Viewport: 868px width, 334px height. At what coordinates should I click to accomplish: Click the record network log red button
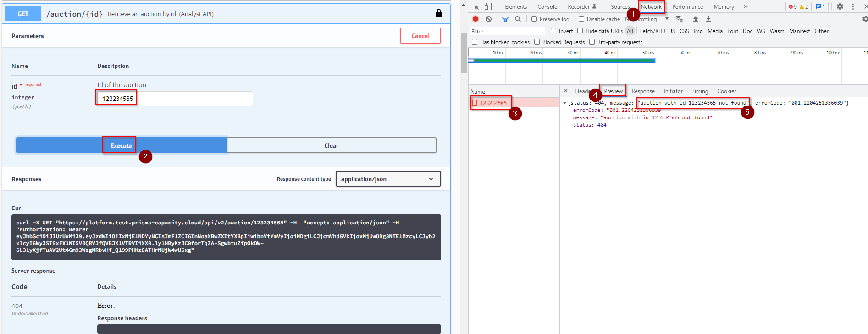pos(475,19)
